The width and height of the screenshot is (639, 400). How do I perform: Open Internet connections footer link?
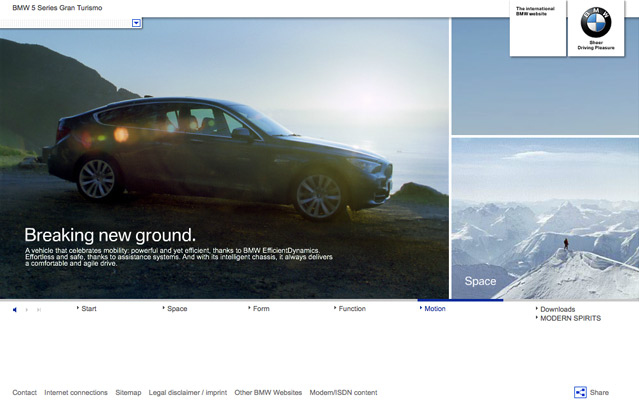[76, 393]
